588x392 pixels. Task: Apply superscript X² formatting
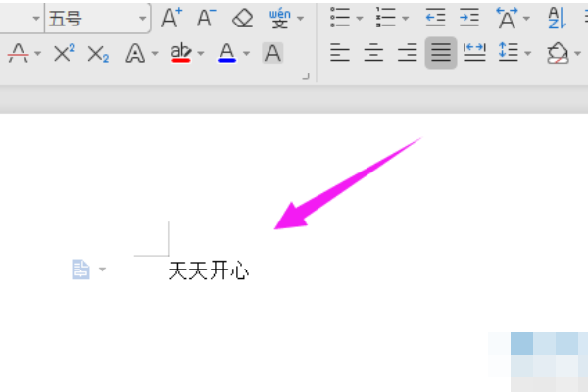click(65, 53)
